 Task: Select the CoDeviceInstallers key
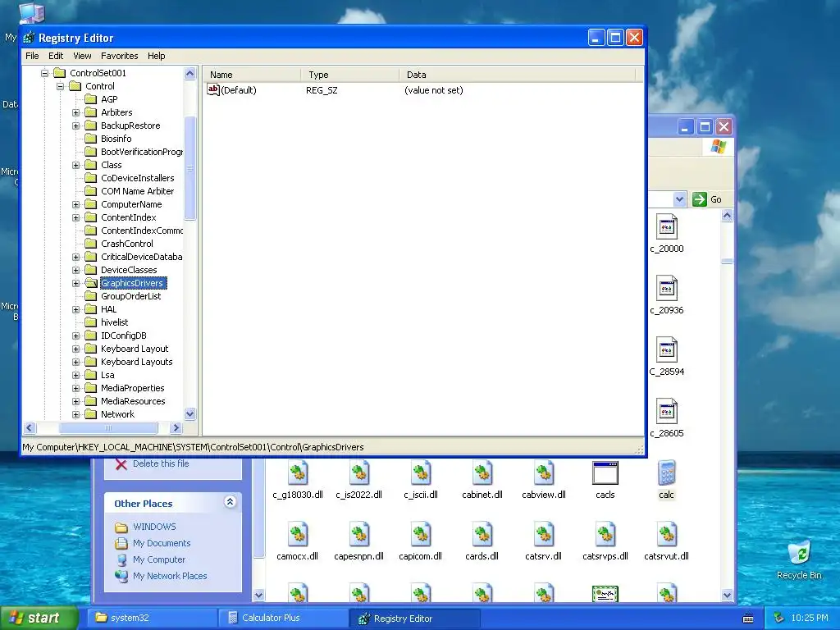click(137, 178)
